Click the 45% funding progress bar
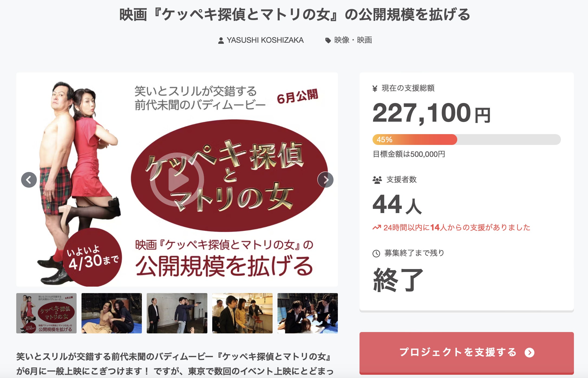The width and height of the screenshot is (588, 378). (x=467, y=140)
